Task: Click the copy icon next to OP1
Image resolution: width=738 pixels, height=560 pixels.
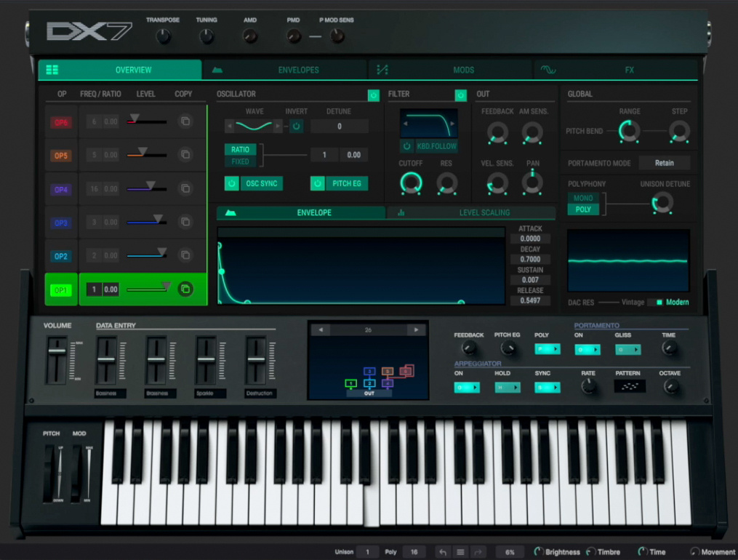Action: [187, 289]
